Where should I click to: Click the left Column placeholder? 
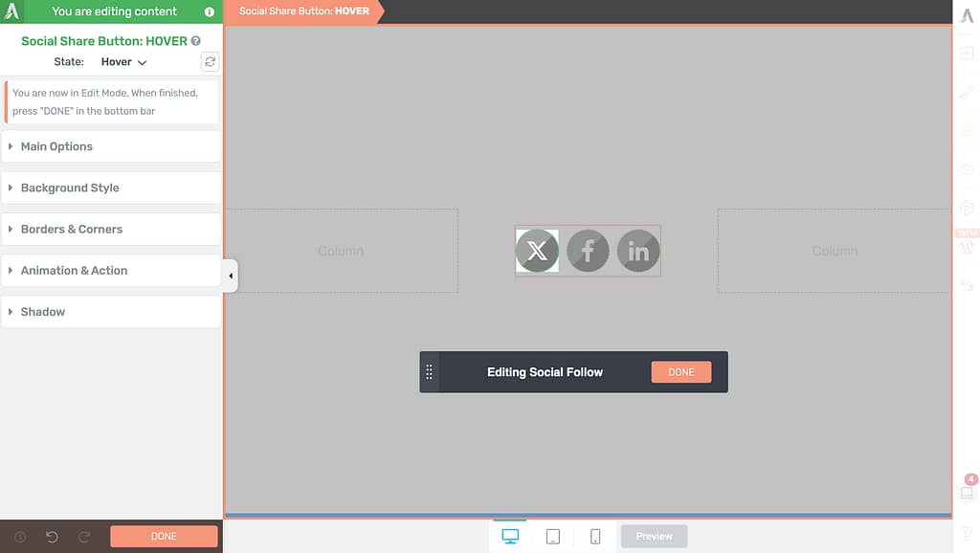[342, 251]
